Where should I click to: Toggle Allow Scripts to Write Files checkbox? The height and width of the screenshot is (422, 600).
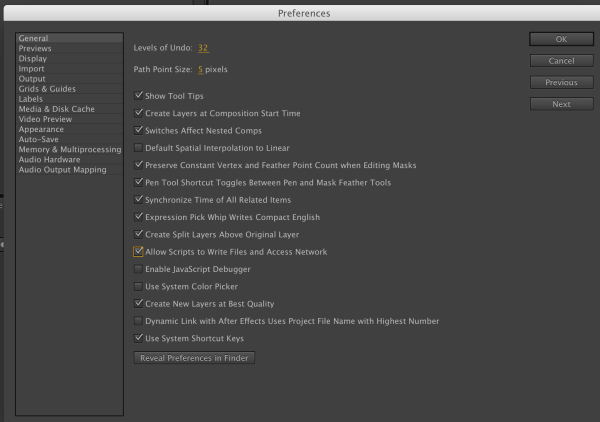pos(138,252)
